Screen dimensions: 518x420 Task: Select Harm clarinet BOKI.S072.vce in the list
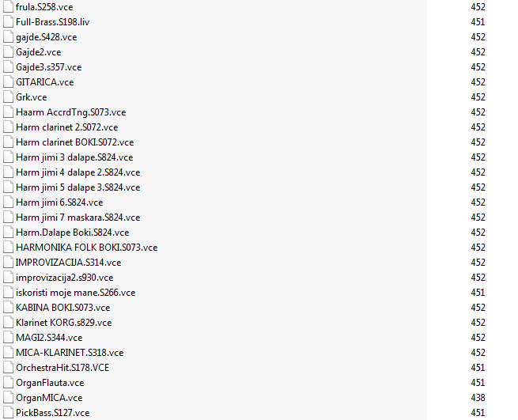point(74,142)
